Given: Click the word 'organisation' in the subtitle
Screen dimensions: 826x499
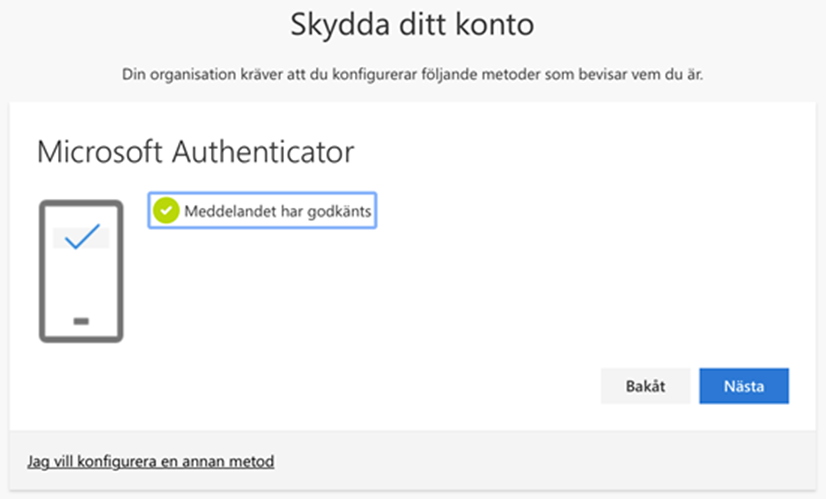Looking at the screenshot, I should coord(193,75).
